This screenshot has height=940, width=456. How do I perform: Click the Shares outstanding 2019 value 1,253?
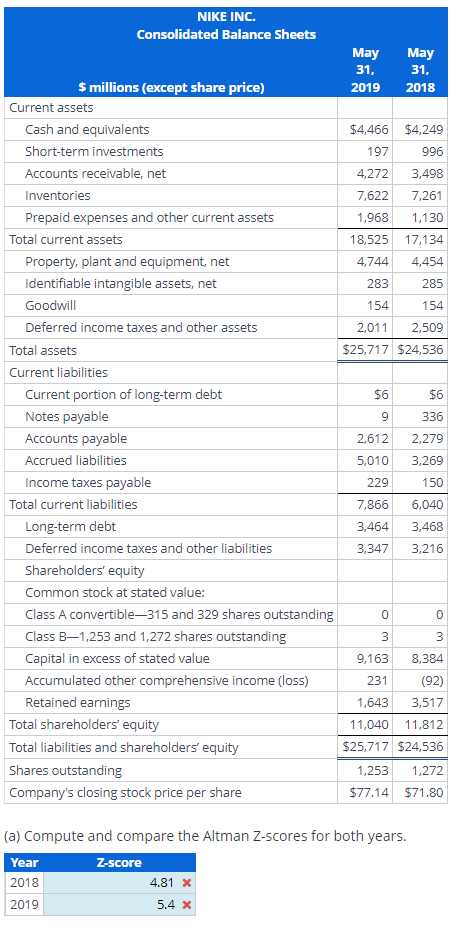pos(373,771)
